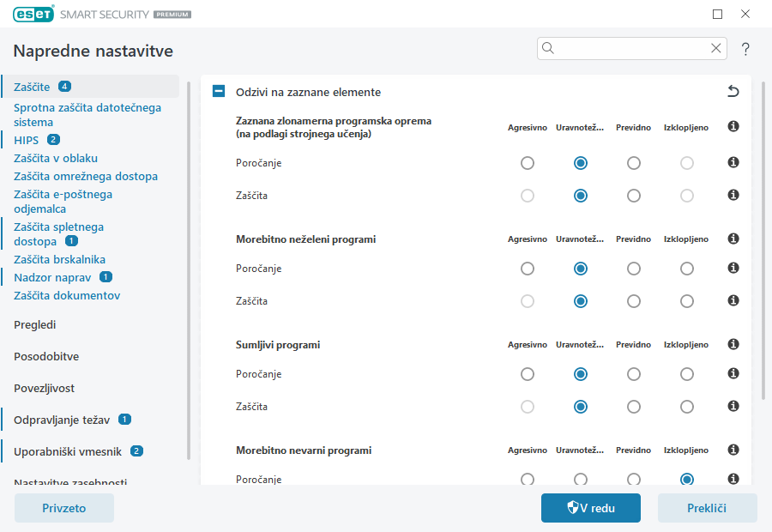Viewport: 772px width, 532px height.
Task: Expand the Posodobitve category in sidebar
Action: 46,357
